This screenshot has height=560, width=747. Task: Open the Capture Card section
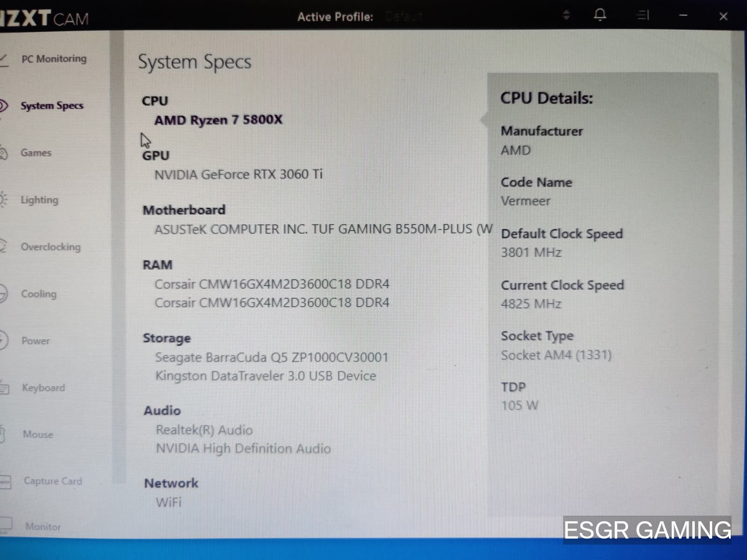tap(53, 481)
